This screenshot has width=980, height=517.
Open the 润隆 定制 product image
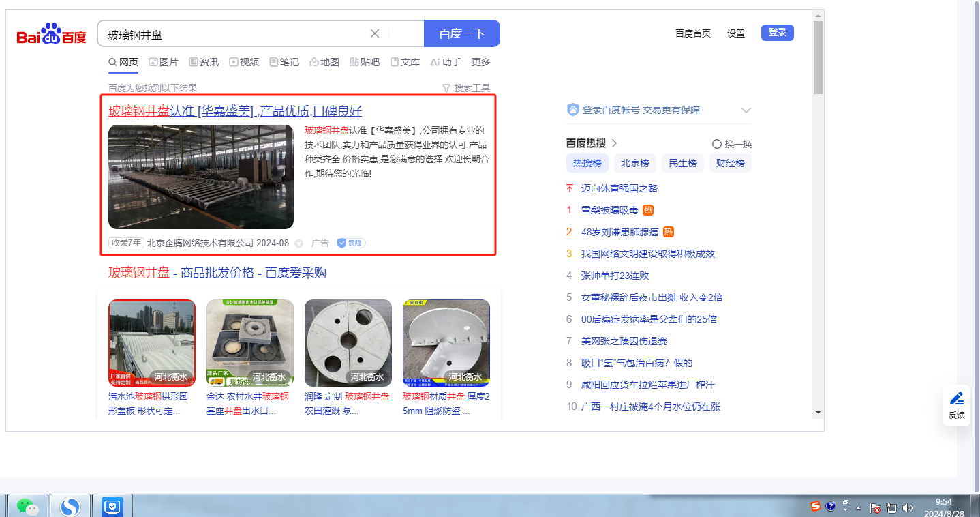[x=348, y=343]
